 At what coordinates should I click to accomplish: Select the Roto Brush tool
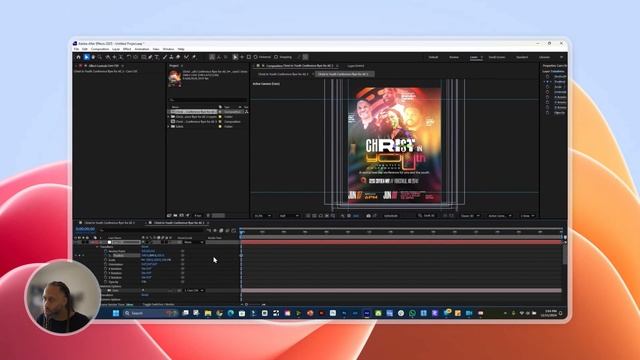click(x=187, y=57)
